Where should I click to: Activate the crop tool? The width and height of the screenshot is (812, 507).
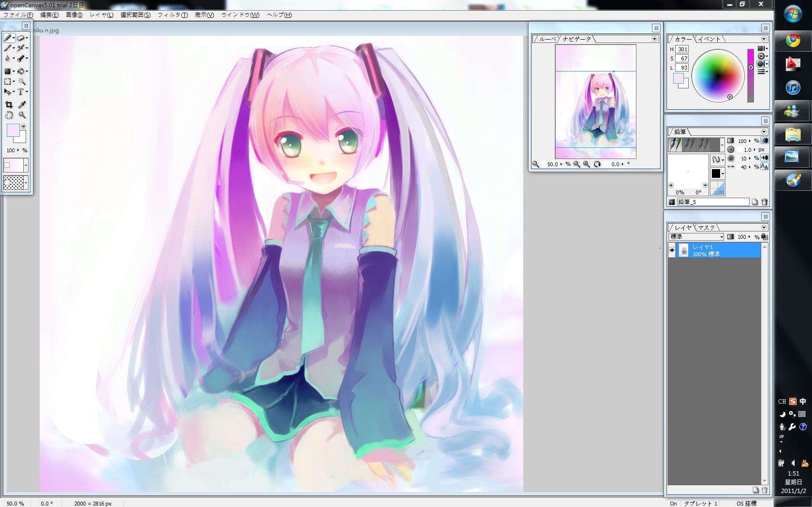(x=9, y=104)
